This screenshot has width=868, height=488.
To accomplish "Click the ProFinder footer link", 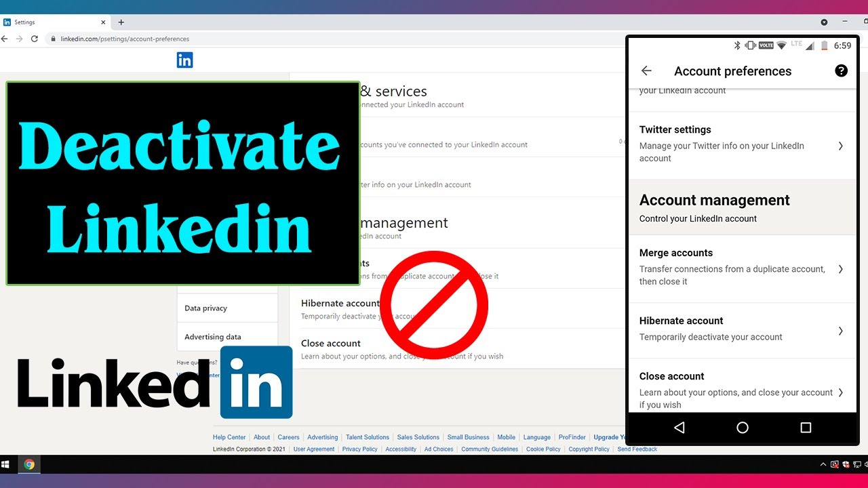I will 572,438.
